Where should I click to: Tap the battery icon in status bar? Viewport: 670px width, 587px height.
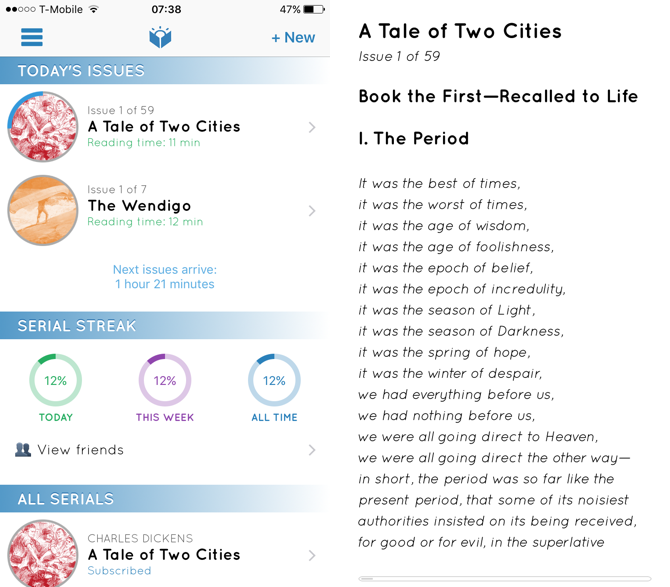click(314, 10)
